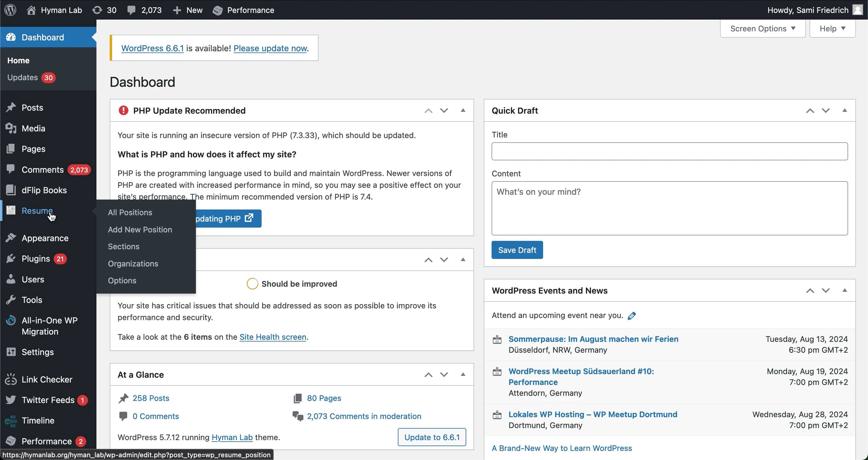Collapse the Site Health Status panel

point(463,260)
